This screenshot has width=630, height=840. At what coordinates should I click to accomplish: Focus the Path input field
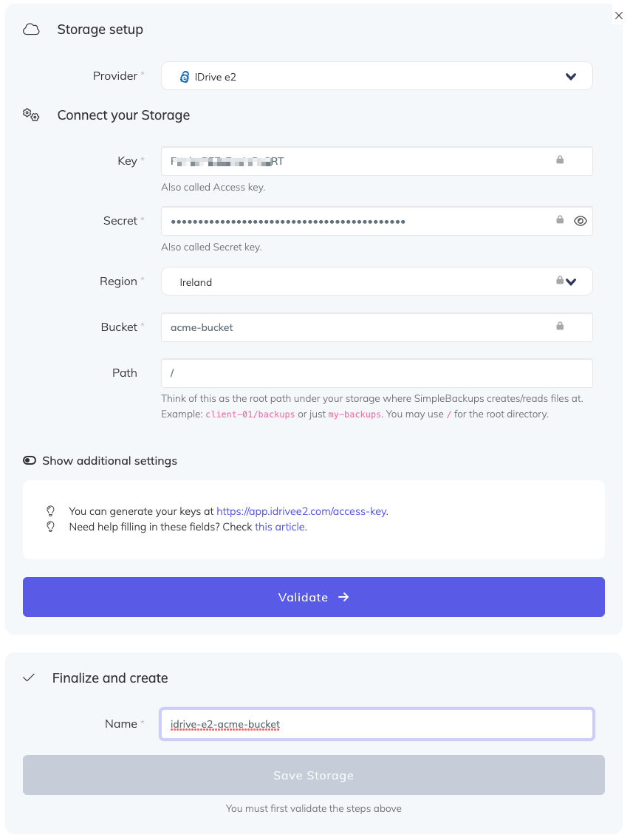click(x=377, y=373)
